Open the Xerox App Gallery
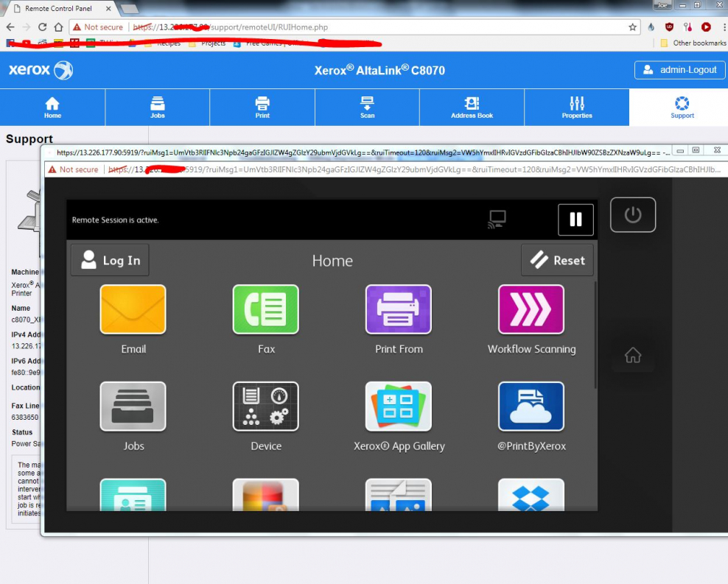The width and height of the screenshot is (728, 584). click(x=398, y=406)
